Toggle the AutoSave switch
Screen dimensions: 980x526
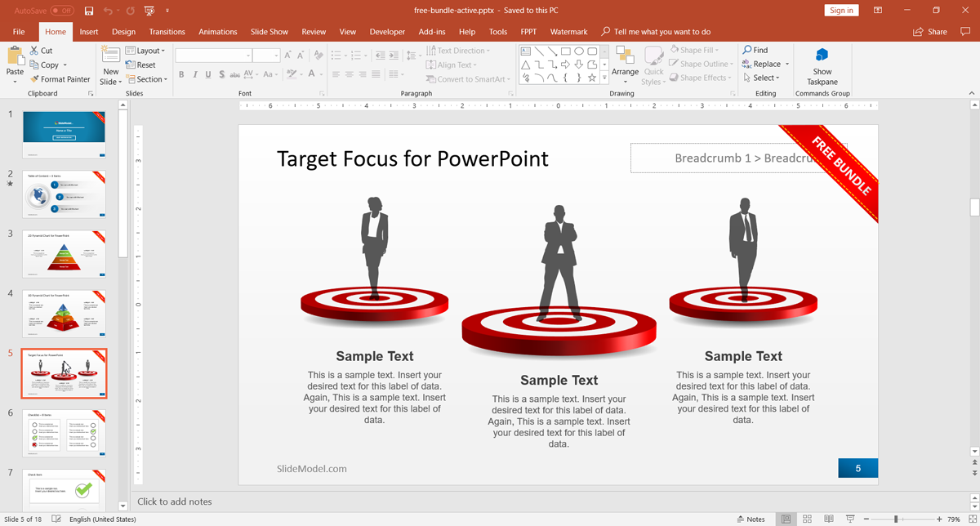coord(62,11)
